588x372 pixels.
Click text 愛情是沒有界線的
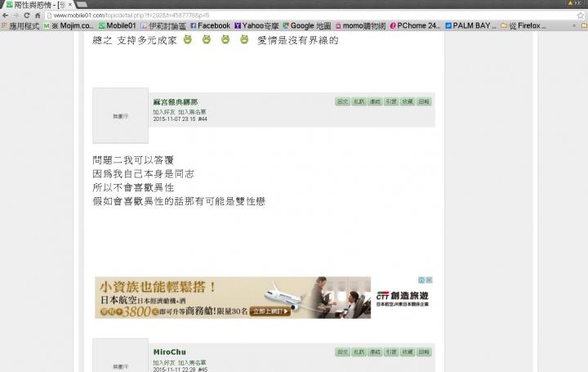pyautogui.click(x=298, y=40)
